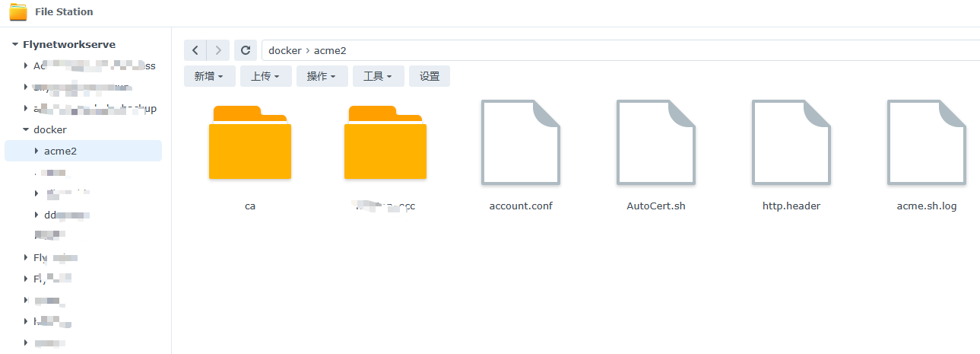Viewport: 980px width, 354px height.
Task: Go forward with the right arrow button
Action: [x=218, y=50]
